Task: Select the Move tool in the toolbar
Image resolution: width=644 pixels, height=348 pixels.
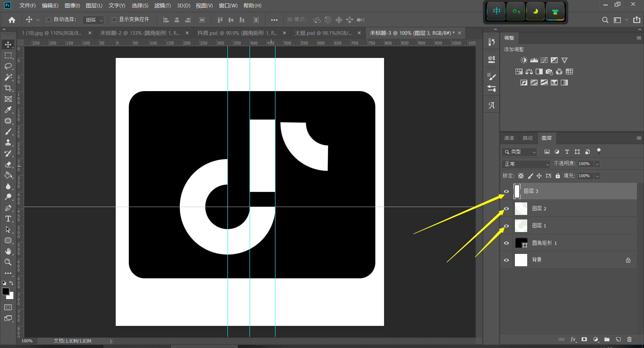Action: tap(8, 45)
